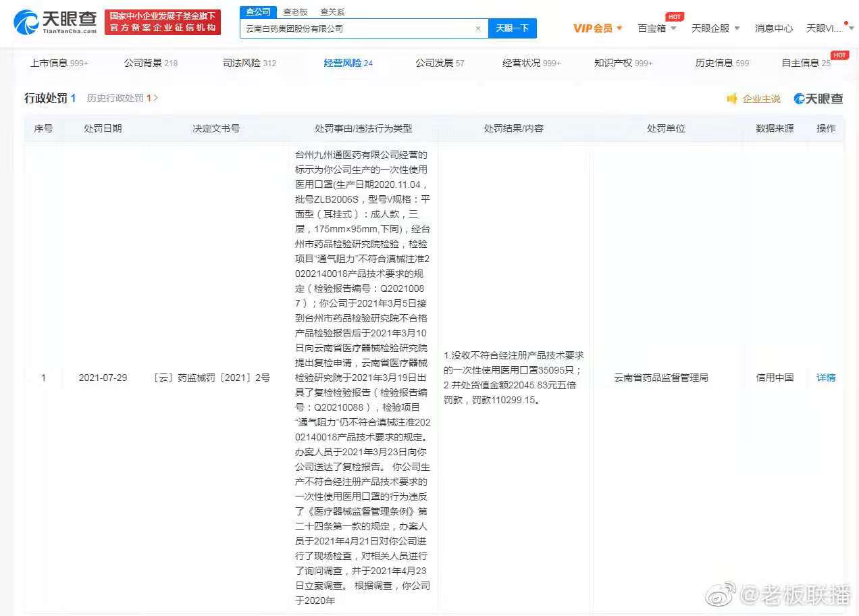Clear search field with the X icon
Viewport: 859px width, 616px height.
coord(478,28)
